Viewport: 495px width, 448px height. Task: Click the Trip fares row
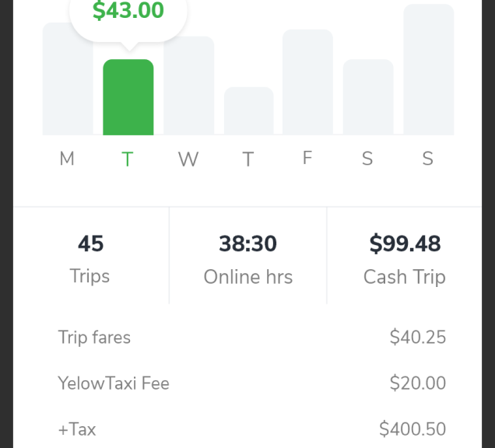coord(252,337)
